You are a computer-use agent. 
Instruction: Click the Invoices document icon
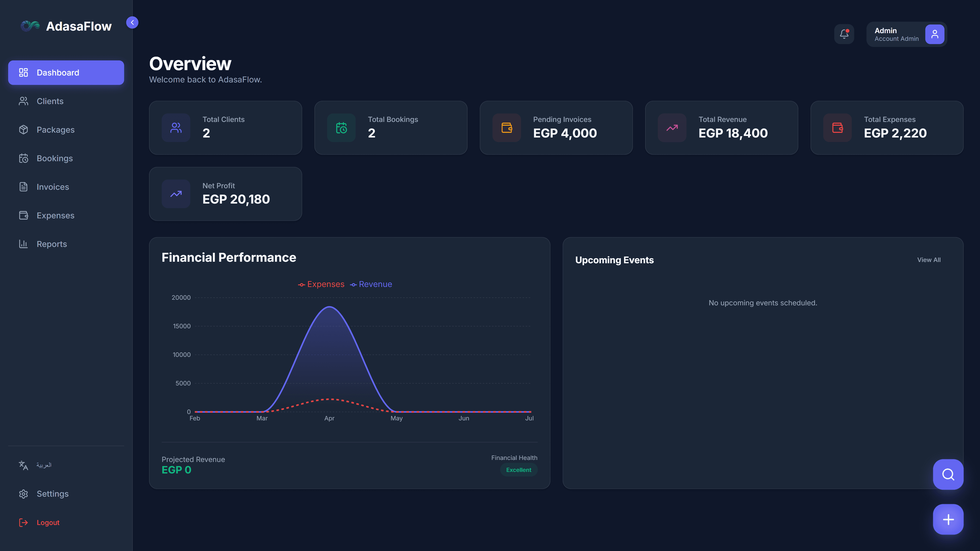pos(23,187)
